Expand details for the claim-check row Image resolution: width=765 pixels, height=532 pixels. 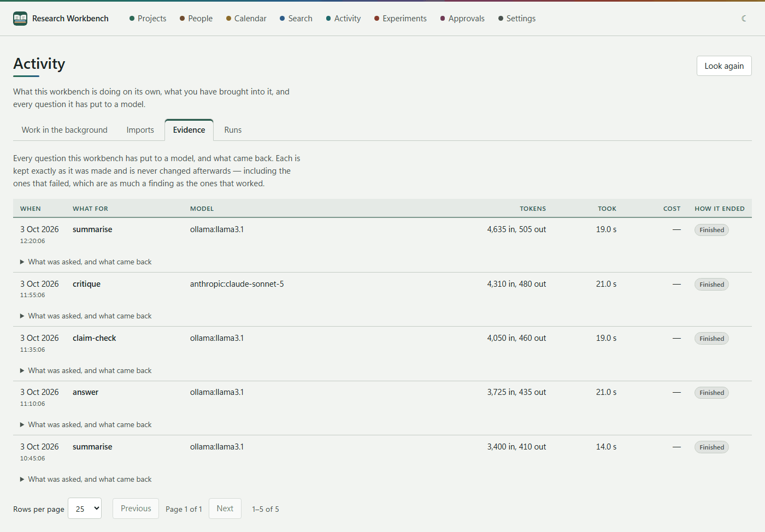[86, 371]
